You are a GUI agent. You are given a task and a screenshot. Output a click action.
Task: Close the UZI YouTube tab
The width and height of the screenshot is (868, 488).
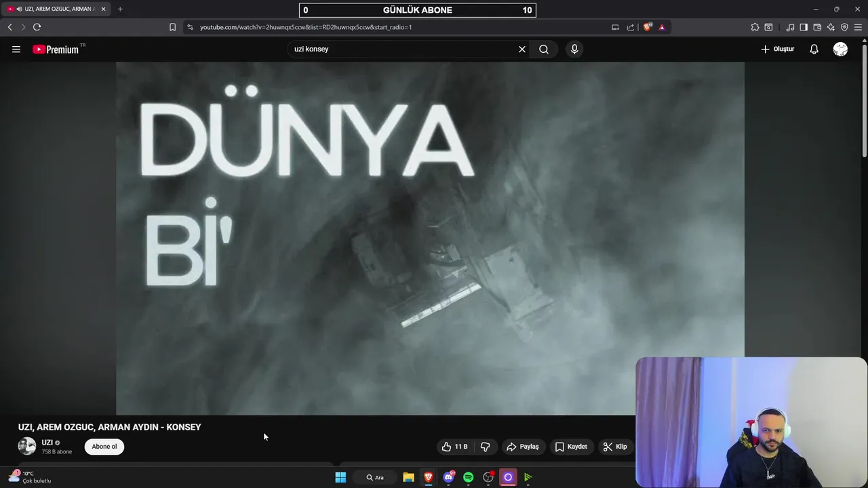click(103, 9)
